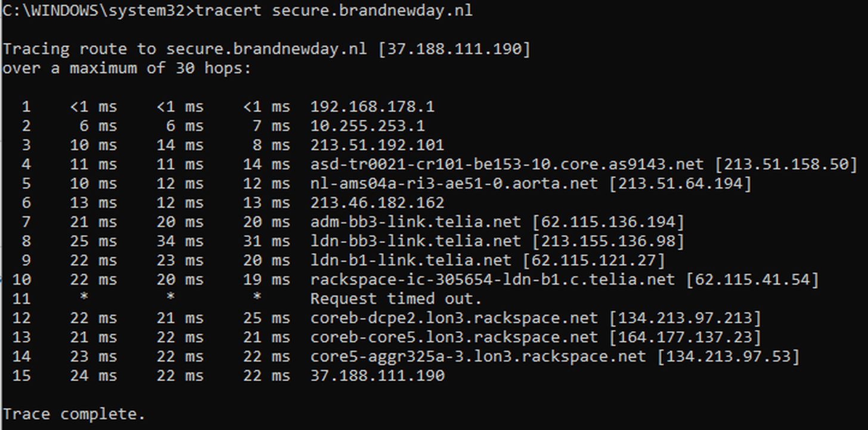Click hostname coreb-core5.lon3.rackspace.net
Viewport: 868px width, 430px height.
454,338
